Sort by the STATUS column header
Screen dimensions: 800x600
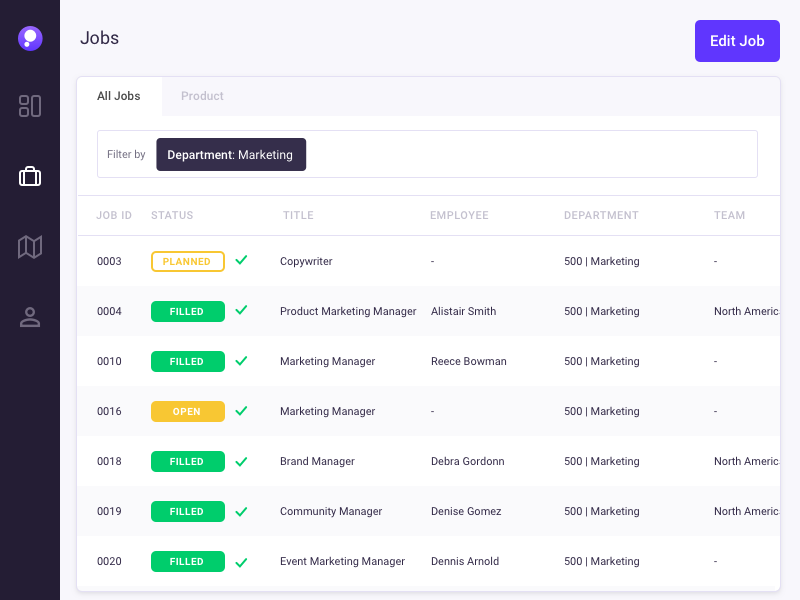(x=172, y=215)
